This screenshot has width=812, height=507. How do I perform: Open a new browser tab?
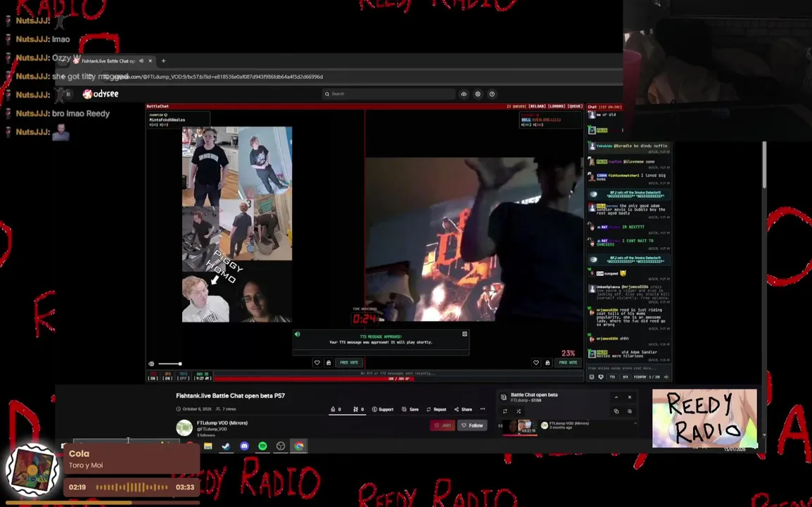[164, 61]
